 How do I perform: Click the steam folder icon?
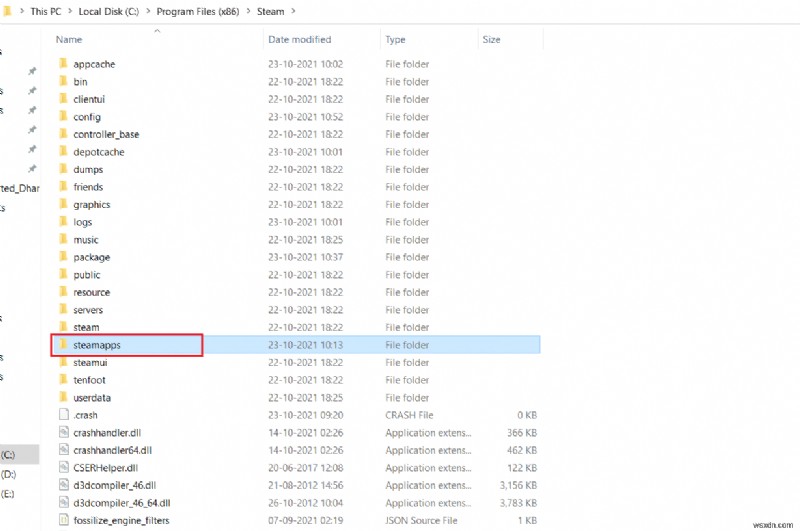(x=63, y=326)
